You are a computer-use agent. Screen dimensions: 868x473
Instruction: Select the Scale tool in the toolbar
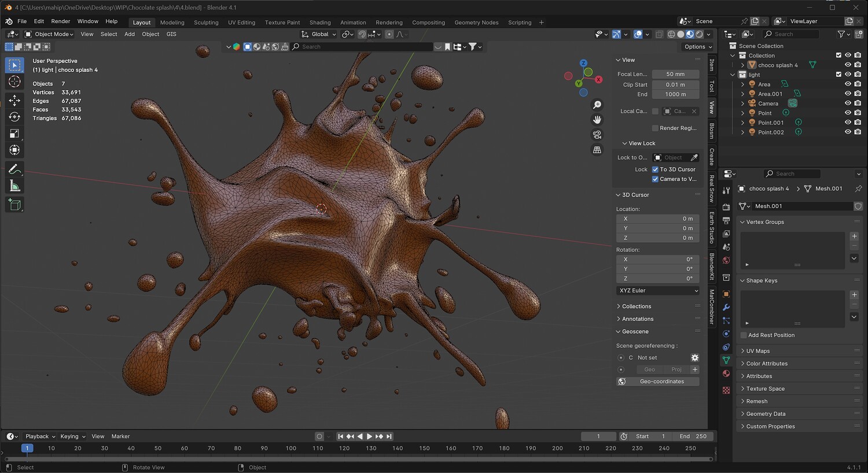click(14, 134)
